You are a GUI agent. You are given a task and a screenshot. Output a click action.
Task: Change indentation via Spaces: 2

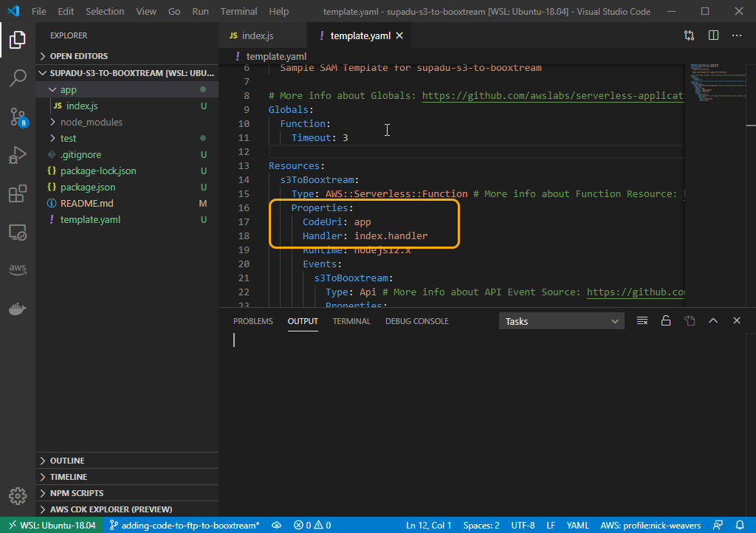[481, 526]
